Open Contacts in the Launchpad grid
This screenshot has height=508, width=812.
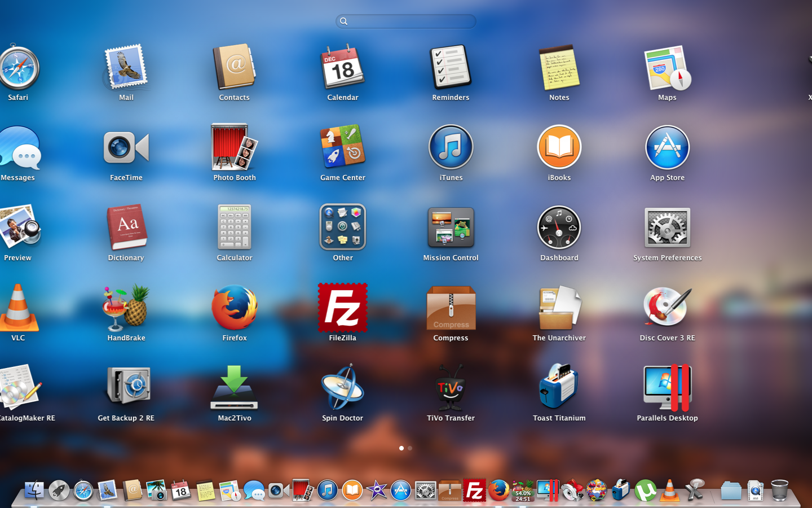pyautogui.click(x=234, y=68)
